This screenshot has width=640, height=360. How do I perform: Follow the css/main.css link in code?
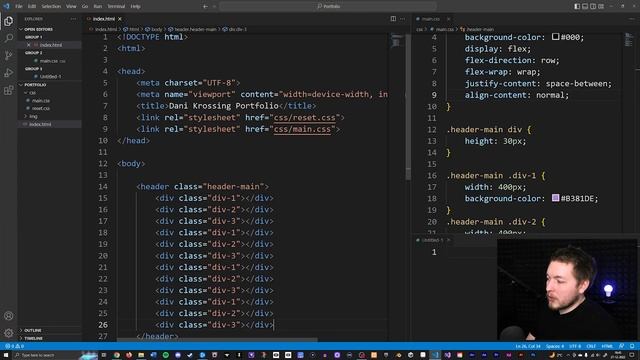(x=302, y=129)
